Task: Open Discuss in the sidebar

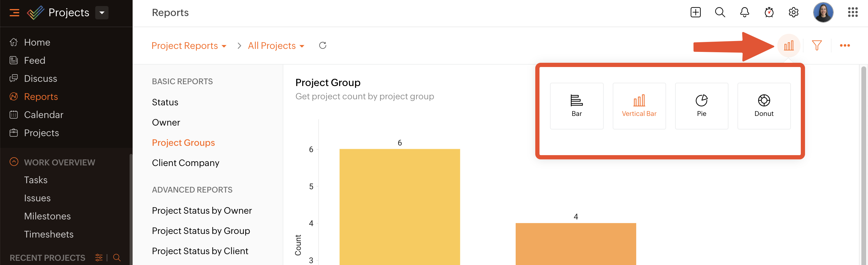Action: [40, 78]
